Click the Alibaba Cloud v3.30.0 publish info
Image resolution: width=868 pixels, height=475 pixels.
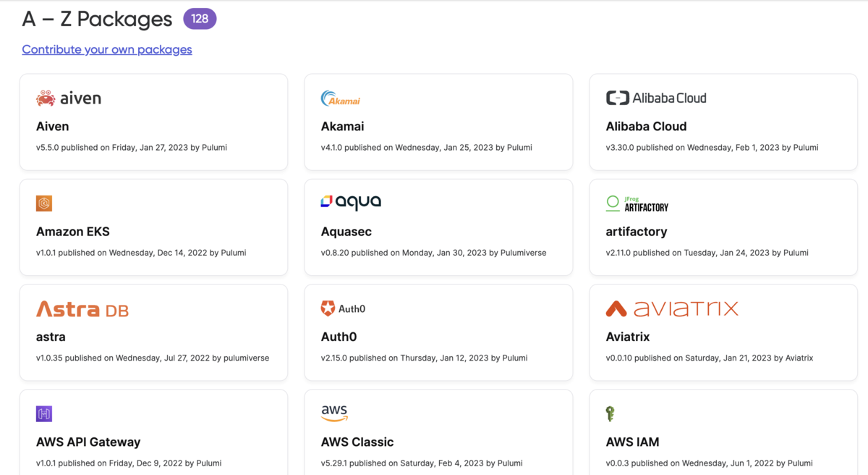(x=712, y=147)
